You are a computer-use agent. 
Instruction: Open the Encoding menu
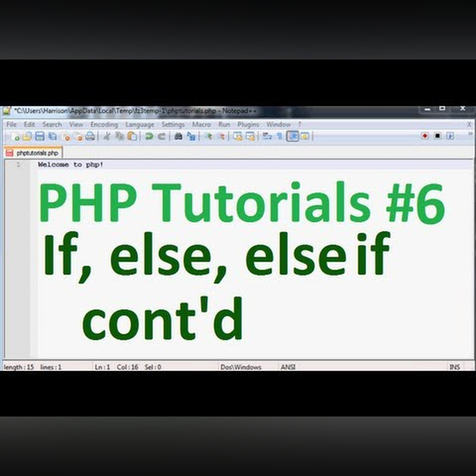pyautogui.click(x=104, y=124)
